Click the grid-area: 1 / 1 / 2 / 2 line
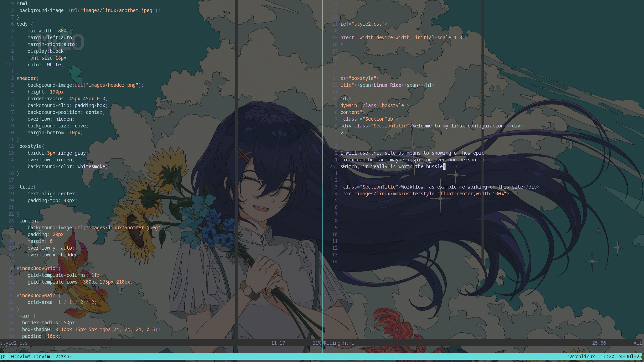Viewport: 644px width, 362px height. (62, 302)
